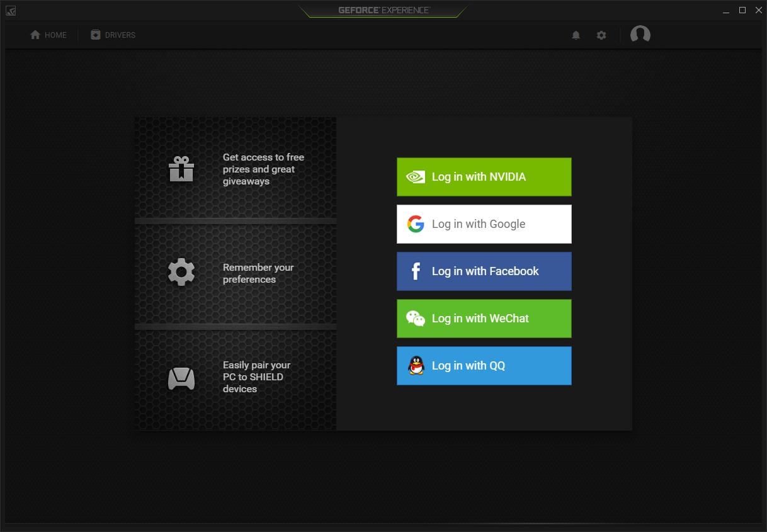
Task: Log in with WeChat
Action: pyautogui.click(x=484, y=318)
